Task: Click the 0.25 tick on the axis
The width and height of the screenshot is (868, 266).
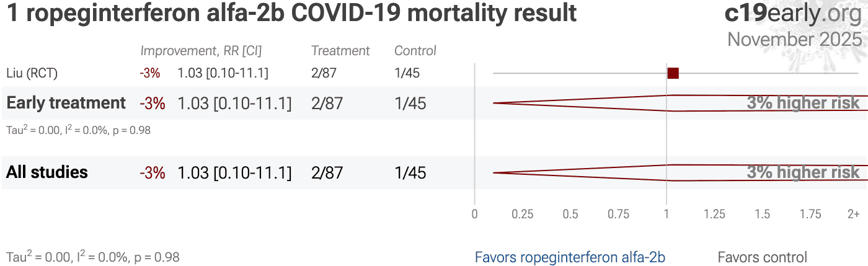Action: click(523, 215)
